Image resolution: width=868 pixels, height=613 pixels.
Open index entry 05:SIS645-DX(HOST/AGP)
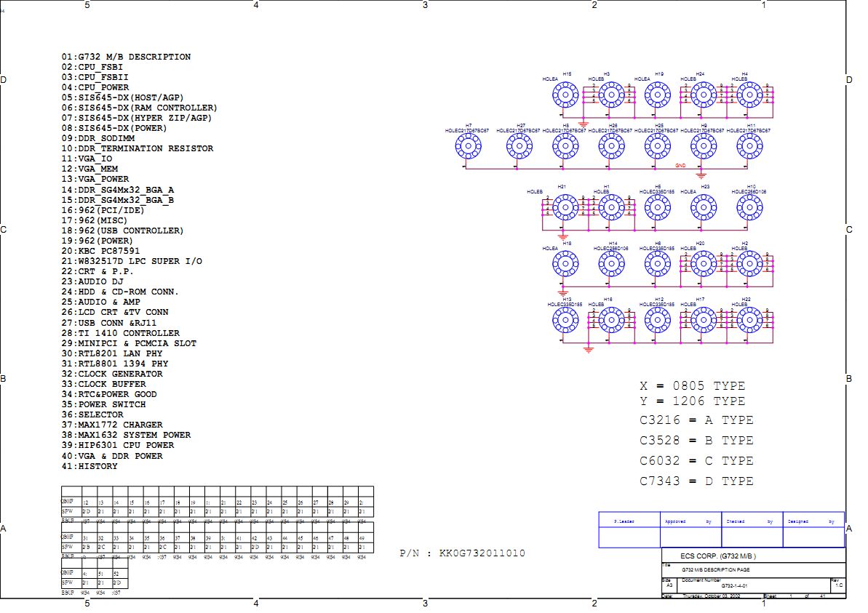(123, 97)
